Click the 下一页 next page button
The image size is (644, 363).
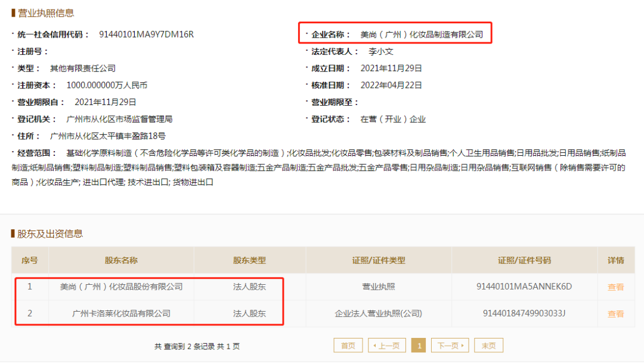[x=450, y=345]
